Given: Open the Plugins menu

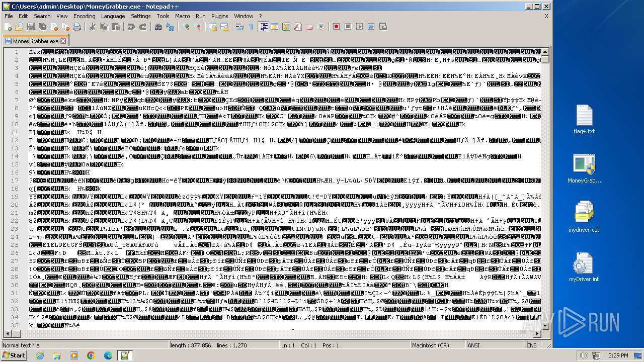Looking at the screenshot, I should 220,16.
